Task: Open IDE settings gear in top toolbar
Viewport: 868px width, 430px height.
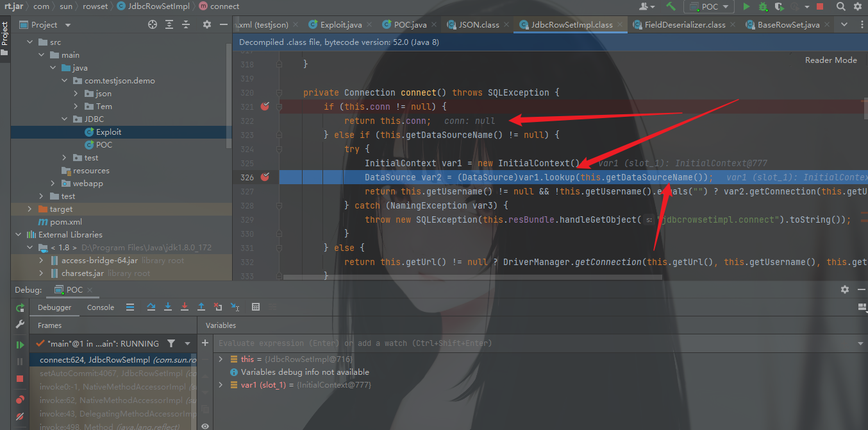Action: pyautogui.click(x=858, y=6)
